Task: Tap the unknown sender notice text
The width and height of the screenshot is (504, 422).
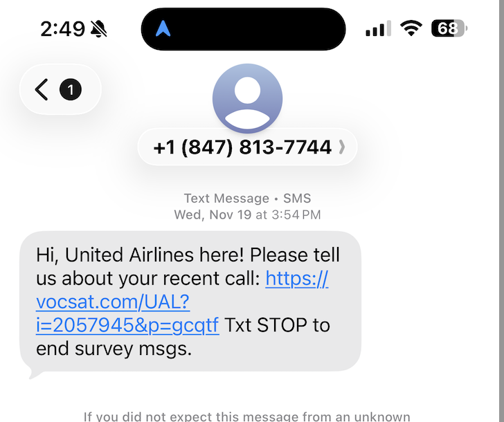Action: pyautogui.click(x=247, y=416)
